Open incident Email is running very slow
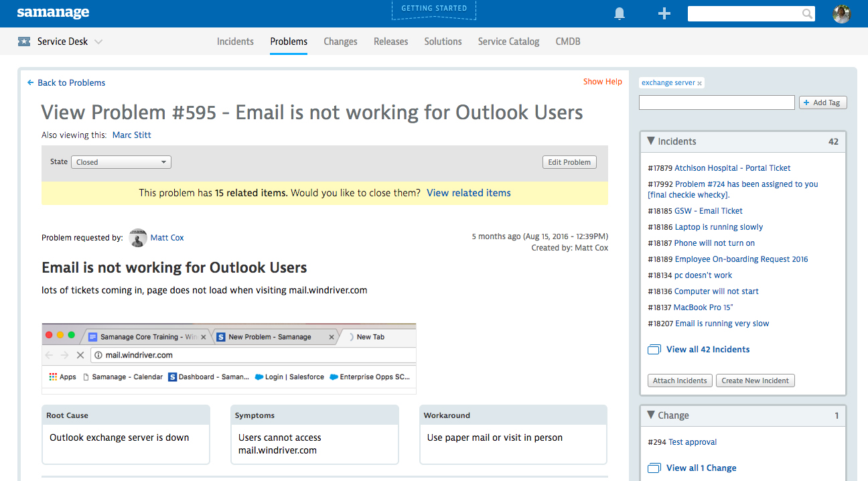Viewport: 868px width, 481px height. (x=722, y=324)
